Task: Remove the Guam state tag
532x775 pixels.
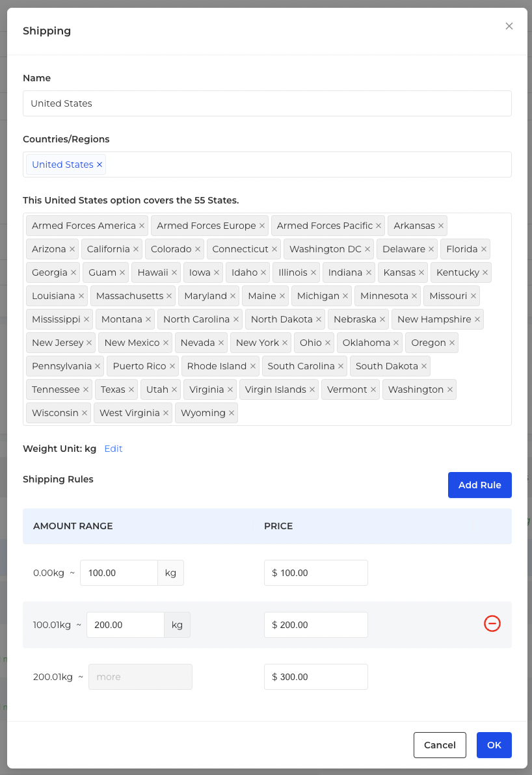Action: point(123,273)
